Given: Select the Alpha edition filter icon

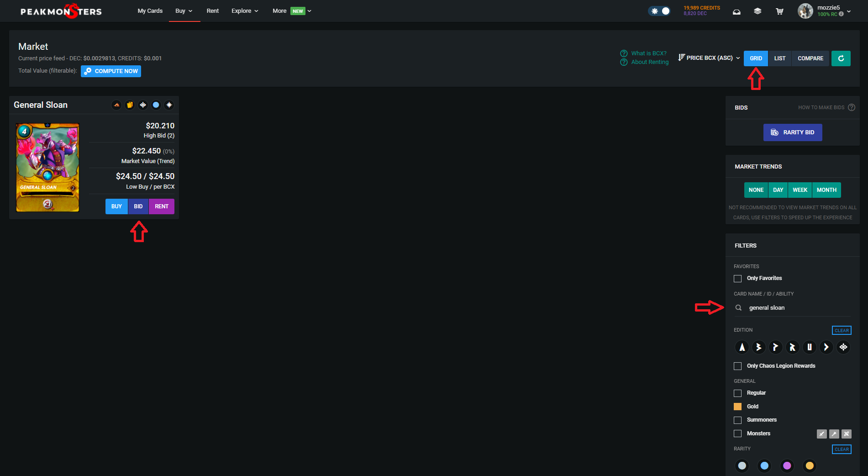Looking at the screenshot, I should pos(742,347).
